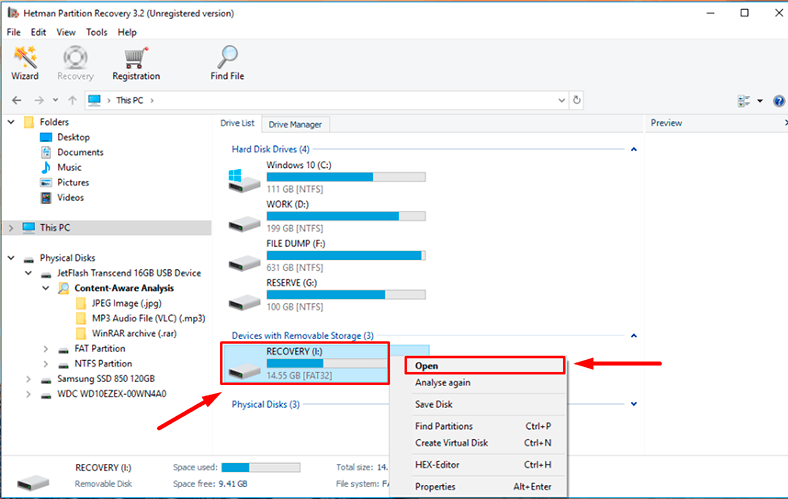Click the Registration toolbar icon
The width and height of the screenshot is (788, 499).
tap(136, 62)
